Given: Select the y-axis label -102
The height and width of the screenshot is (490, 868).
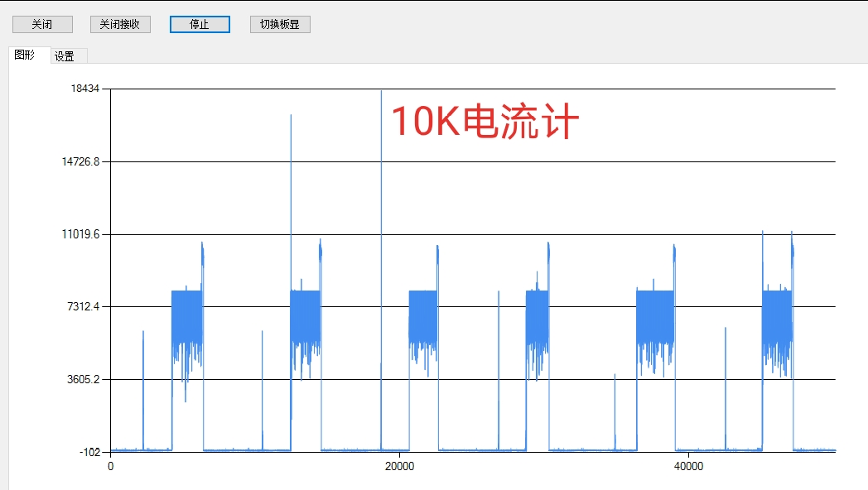Looking at the screenshot, I should click(x=89, y=453).
